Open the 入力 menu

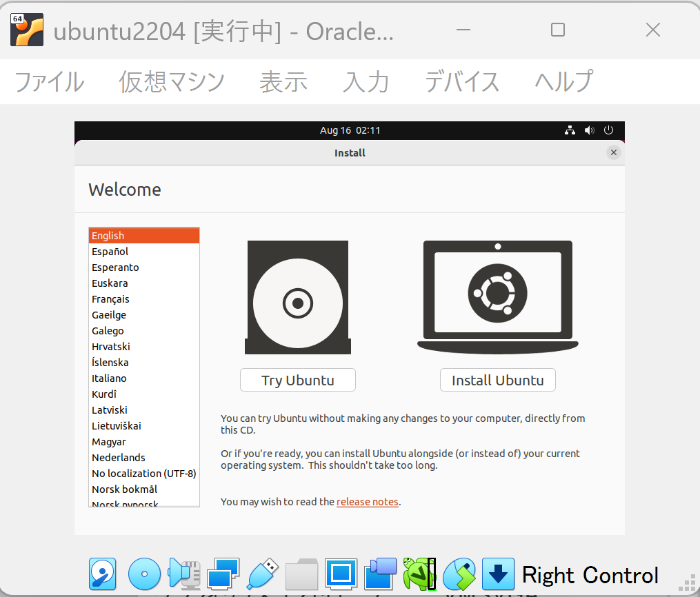point(366,82)
